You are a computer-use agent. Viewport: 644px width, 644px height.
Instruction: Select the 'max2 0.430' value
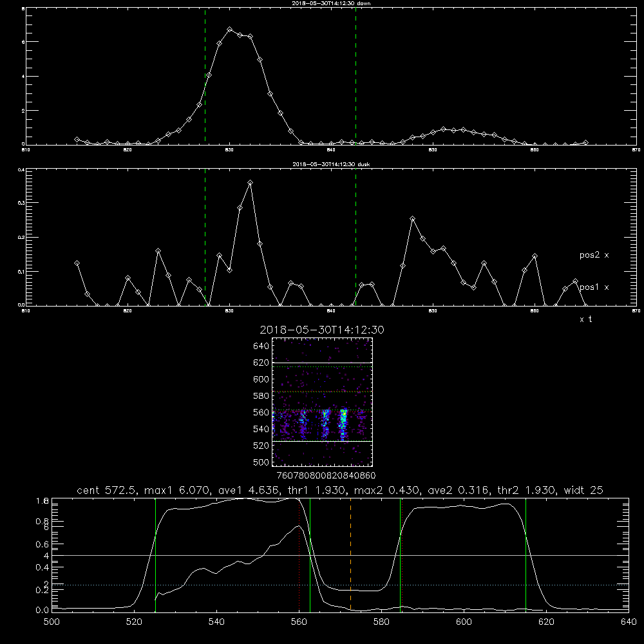point(386,490)
